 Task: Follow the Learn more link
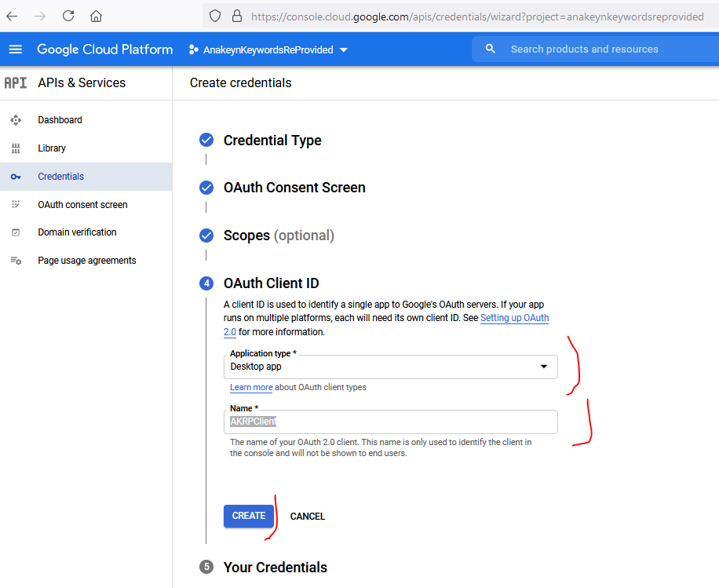(251, 388)
